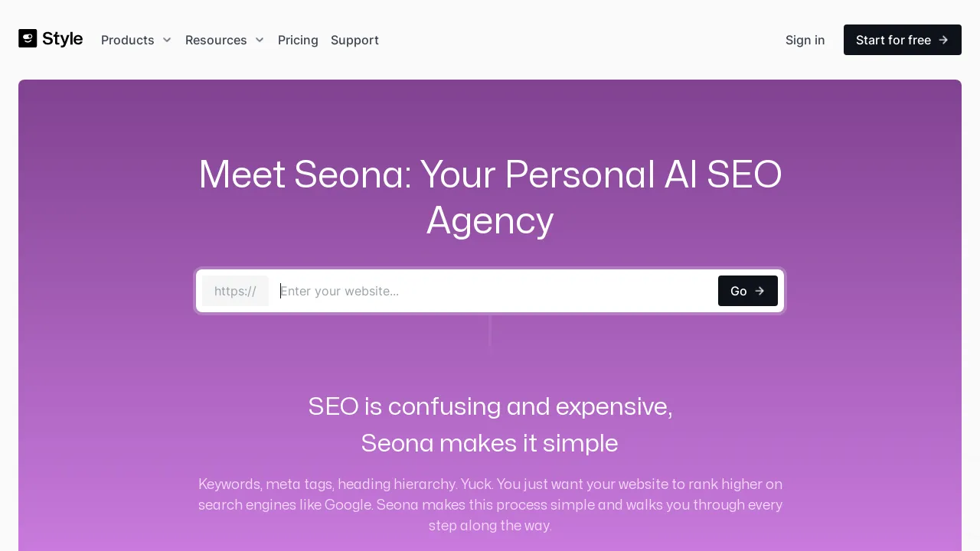This screenshot has height=551, width=980.
Task: Click the Seona makes it simple line
Action: 490,443
